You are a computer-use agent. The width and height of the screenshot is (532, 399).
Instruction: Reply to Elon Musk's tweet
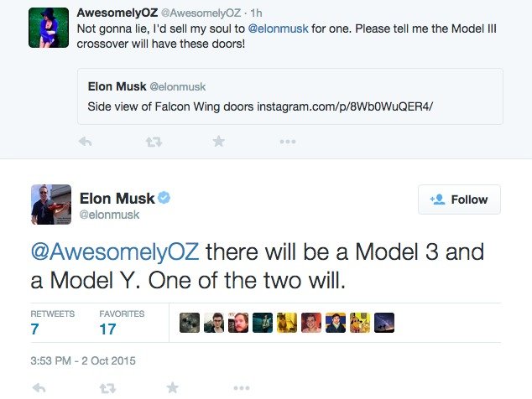39,388
